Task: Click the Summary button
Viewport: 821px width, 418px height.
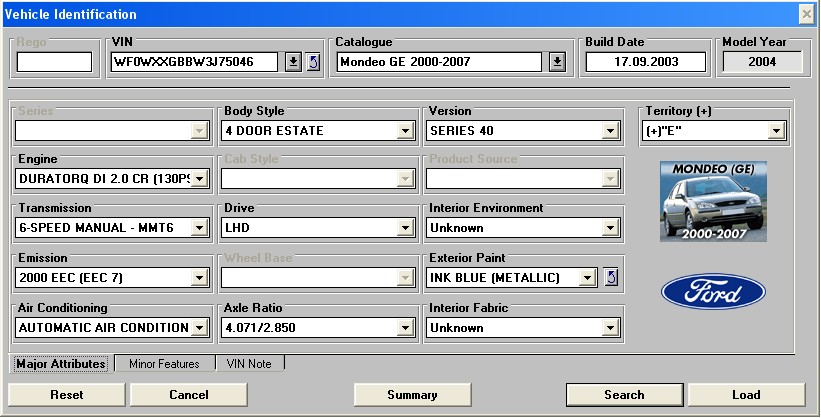Action: 412,395
